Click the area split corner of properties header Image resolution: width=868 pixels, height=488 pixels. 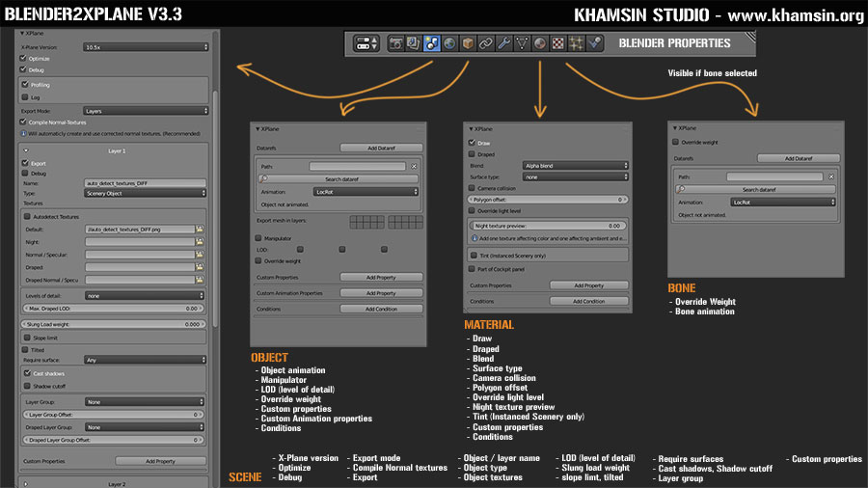click(x=750, y=37)
